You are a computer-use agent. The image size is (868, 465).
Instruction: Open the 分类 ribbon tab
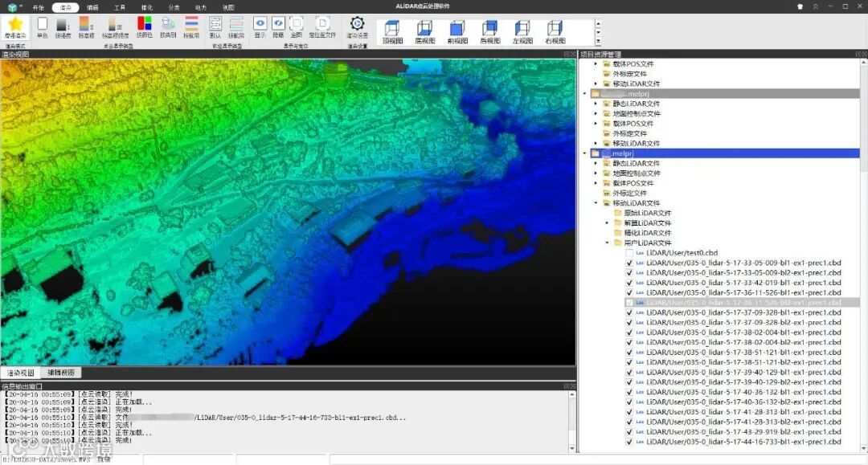[x=174, y=7]
